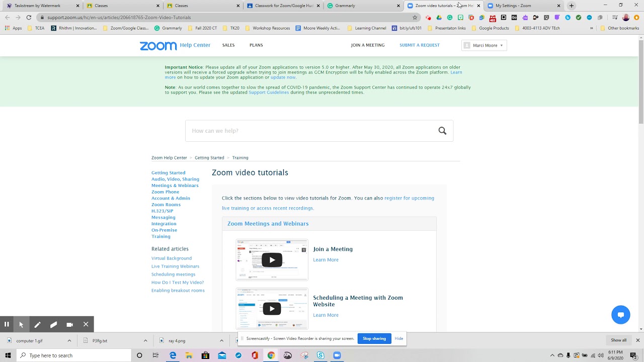Select the Screencastify mouse pointer tool
The width and height of the screenshot is (644, 362).
[21, 324]
